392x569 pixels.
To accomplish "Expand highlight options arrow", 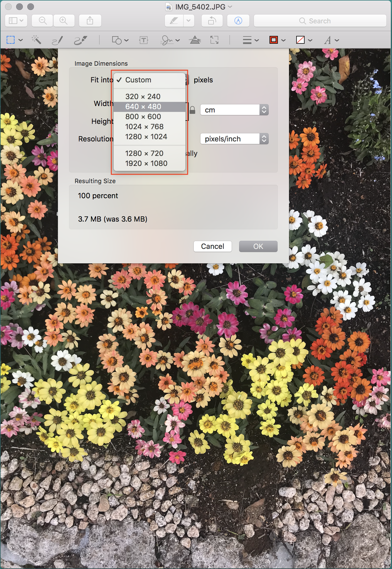I will [x=189, y=21].
